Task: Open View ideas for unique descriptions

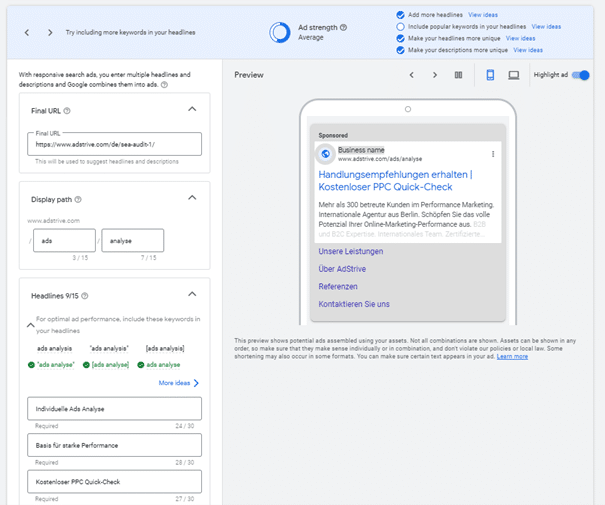Action: point(528,50)
